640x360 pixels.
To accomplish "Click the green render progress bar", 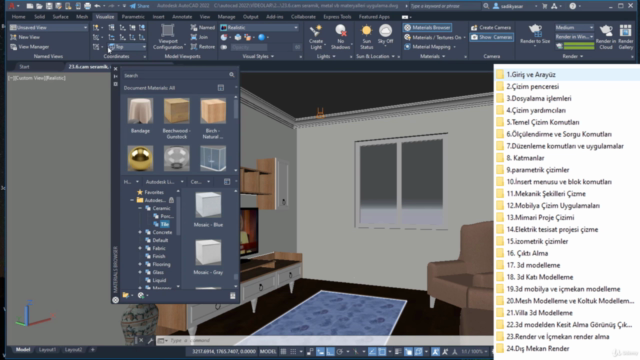I will [x=579, y=47].
